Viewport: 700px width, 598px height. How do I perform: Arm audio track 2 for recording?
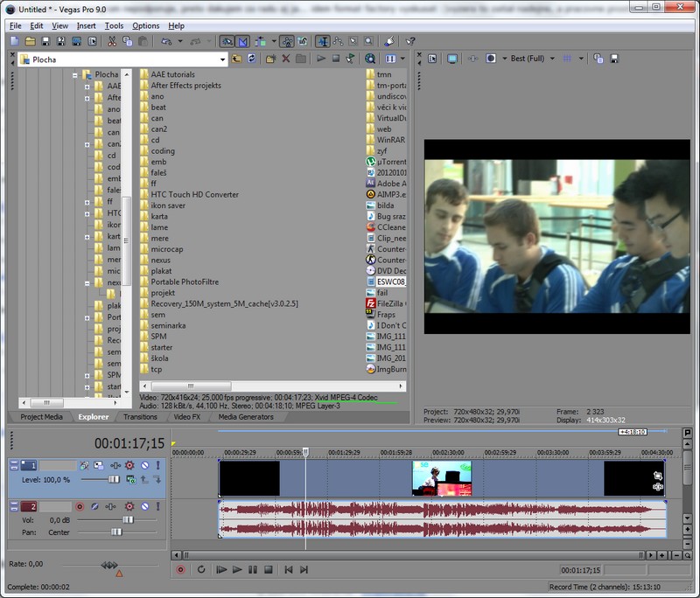point(80,506)
